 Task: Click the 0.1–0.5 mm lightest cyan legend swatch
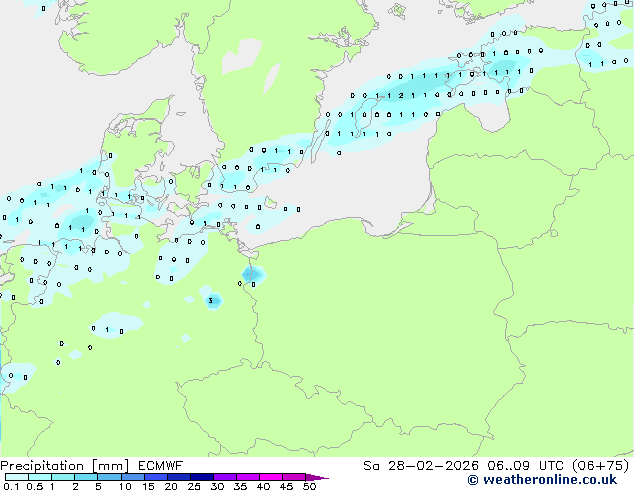tap(17, 477)
